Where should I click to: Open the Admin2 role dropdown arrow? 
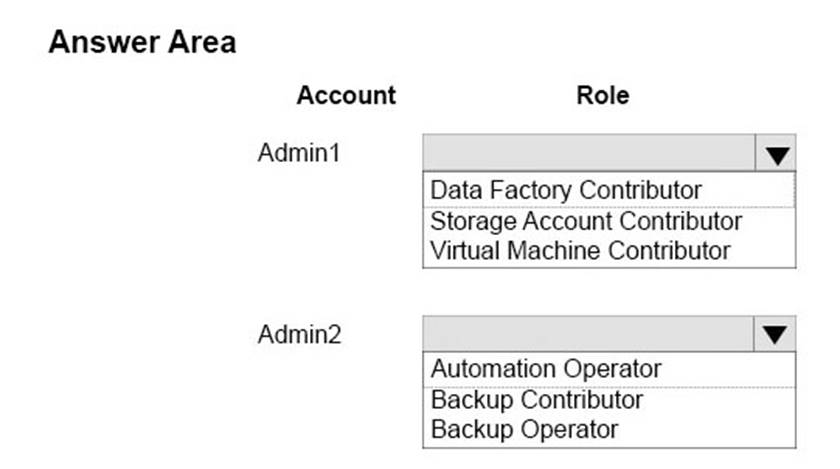coord(778,334)
